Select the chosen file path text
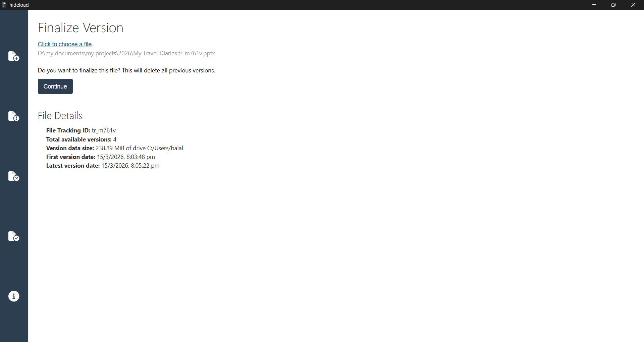 point(126,53)
